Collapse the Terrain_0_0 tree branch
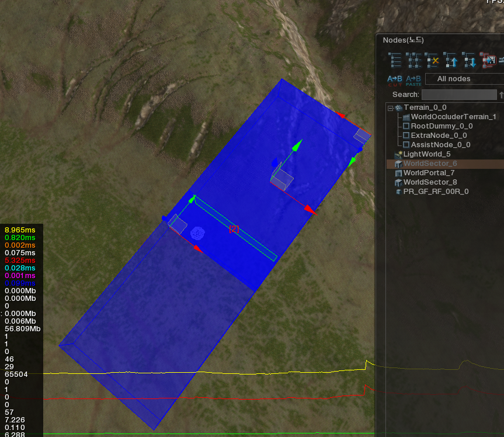Image resolution: width=504 pixels, height=437 pixels. [390, 107]
